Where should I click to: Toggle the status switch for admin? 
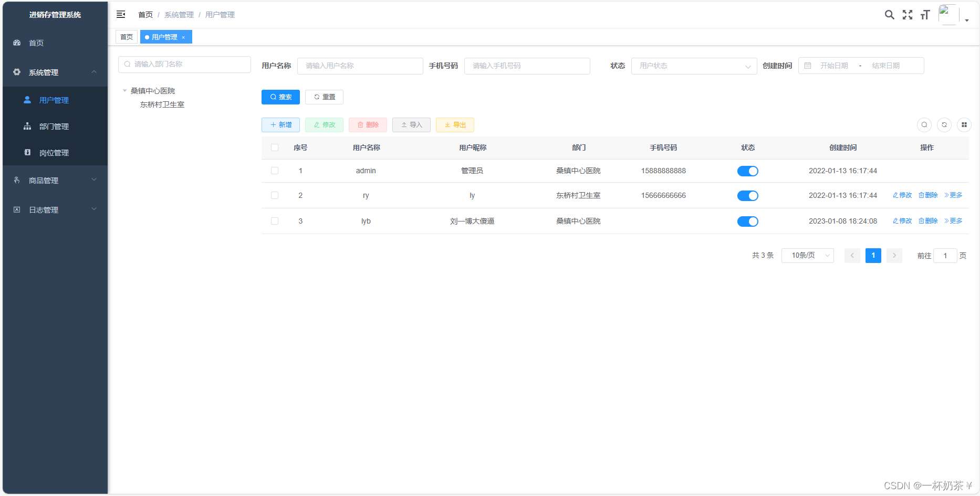[x=748, y=171]
